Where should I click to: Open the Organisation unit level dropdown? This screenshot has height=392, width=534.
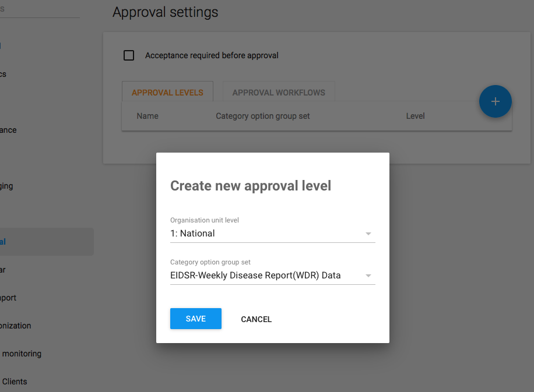[272, 234]
